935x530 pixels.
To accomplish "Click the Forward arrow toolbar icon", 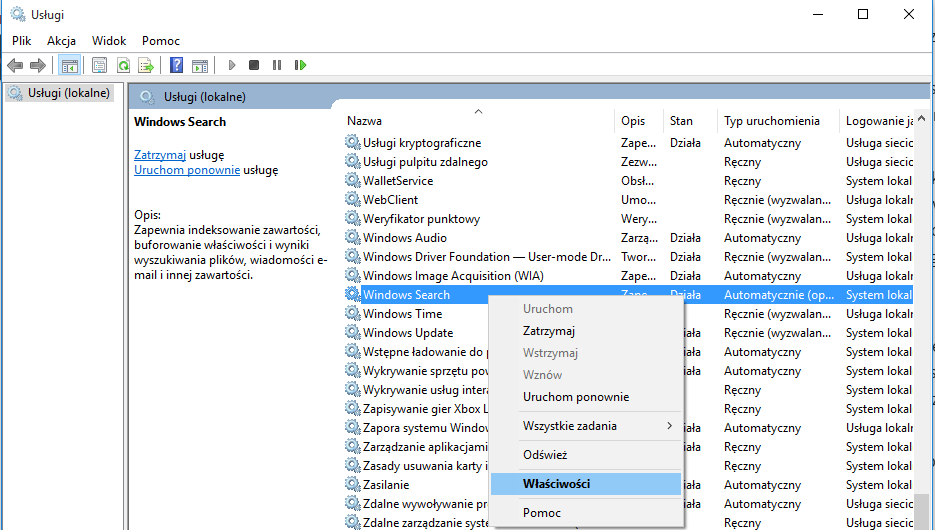I will (x=38, y=65).
